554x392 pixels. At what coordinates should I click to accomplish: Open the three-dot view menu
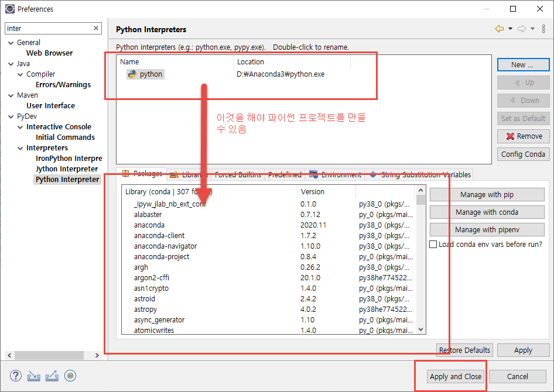(543, 29)
